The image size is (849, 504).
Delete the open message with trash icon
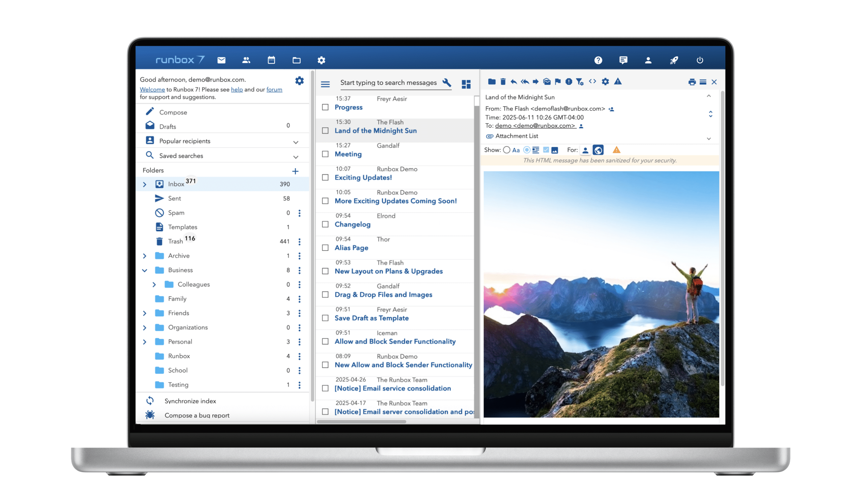503,82
